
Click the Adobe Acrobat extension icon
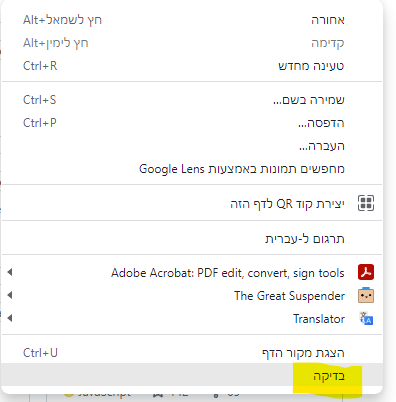[x=366, y=272]
